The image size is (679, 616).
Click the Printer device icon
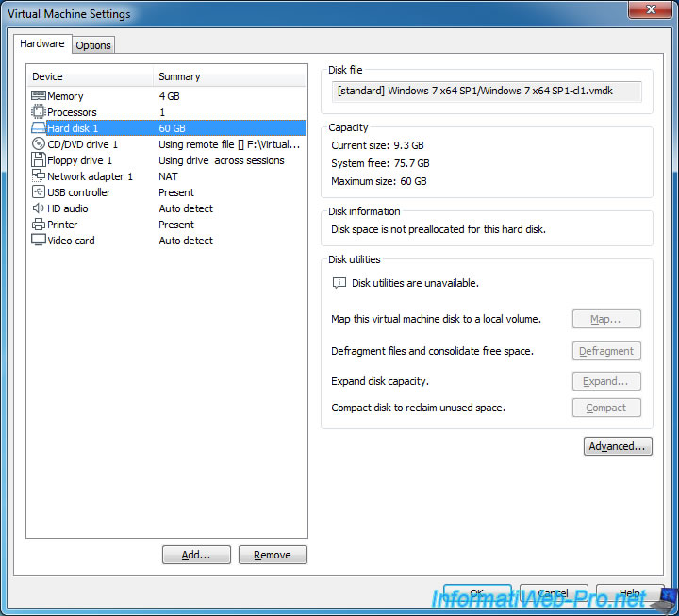tap(39, 225)
